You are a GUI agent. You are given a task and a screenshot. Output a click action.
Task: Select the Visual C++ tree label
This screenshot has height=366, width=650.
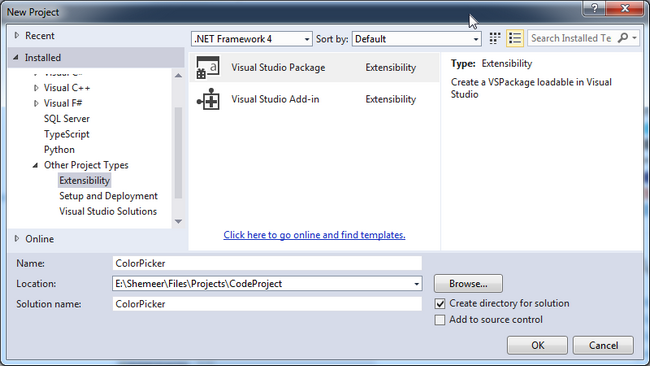tap(67, 88)
